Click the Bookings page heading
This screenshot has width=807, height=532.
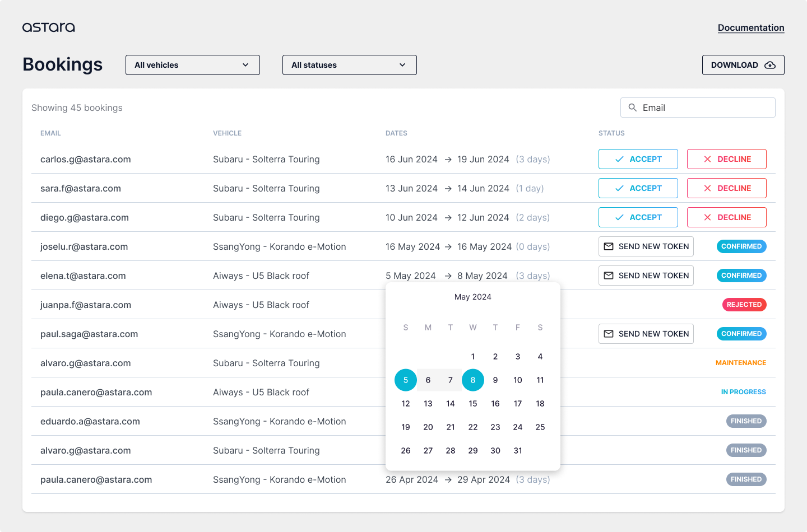[63, 64]
